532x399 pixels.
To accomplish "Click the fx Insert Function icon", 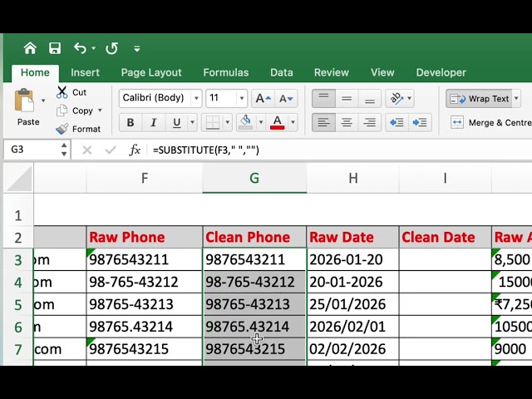I will click(x=135, y=150).
